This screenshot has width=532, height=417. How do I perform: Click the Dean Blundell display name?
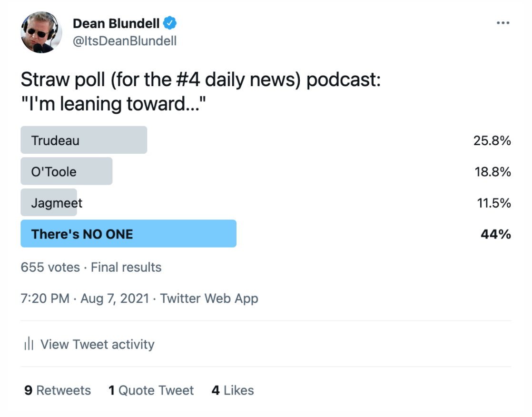pyautogui.click(x=116, y=23)
